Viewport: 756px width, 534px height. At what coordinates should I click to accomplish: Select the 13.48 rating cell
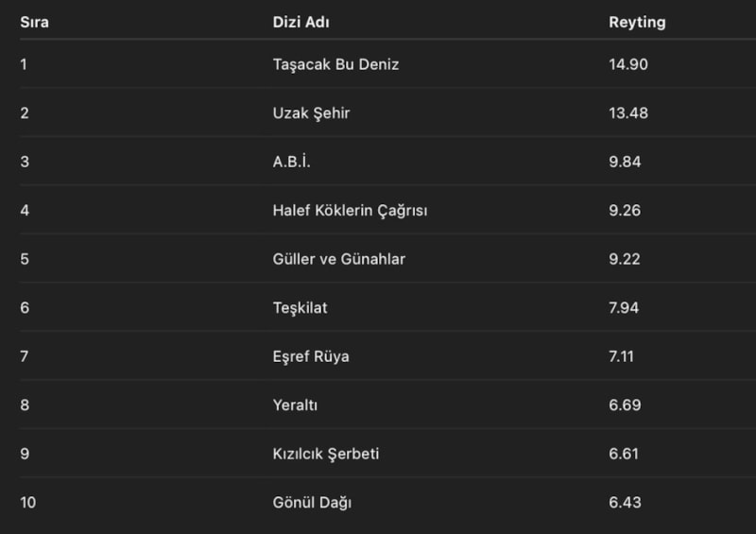628,112
